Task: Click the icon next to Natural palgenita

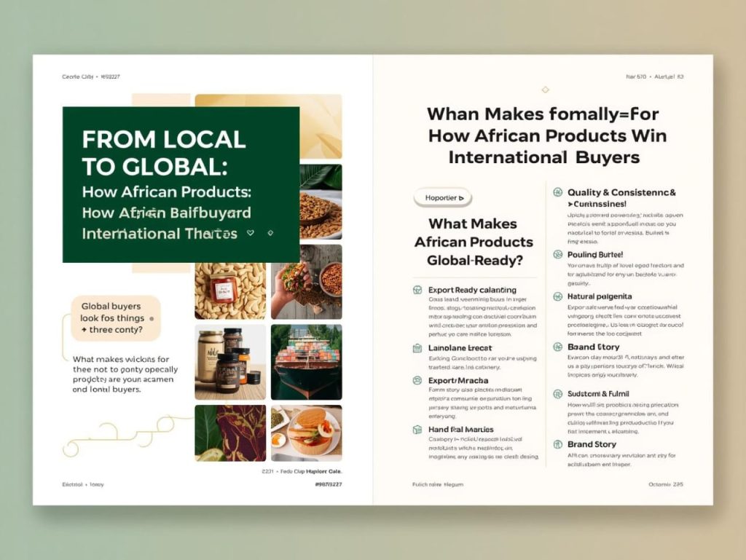Action: (557, 296)
